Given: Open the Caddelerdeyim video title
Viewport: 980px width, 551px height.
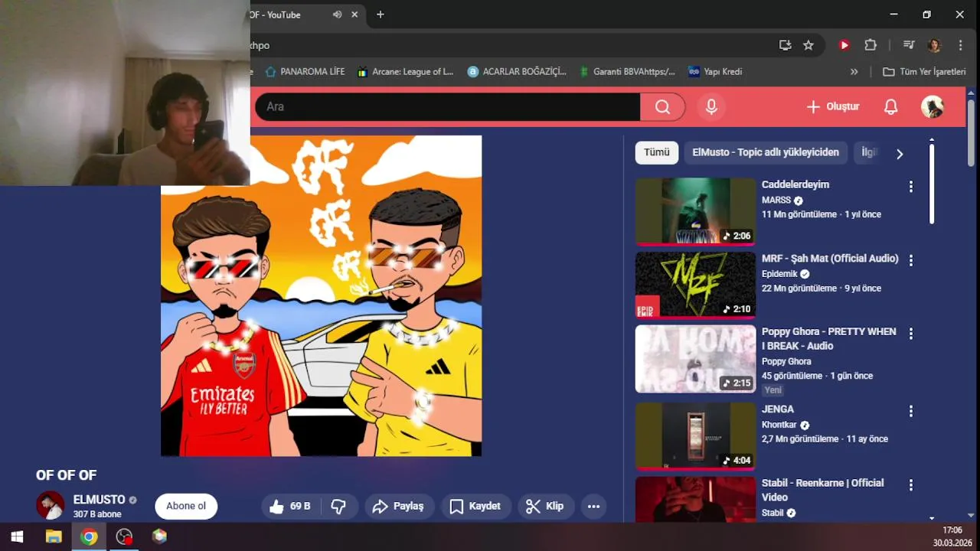Looking at the screenshot, I should tap(795, 184).
